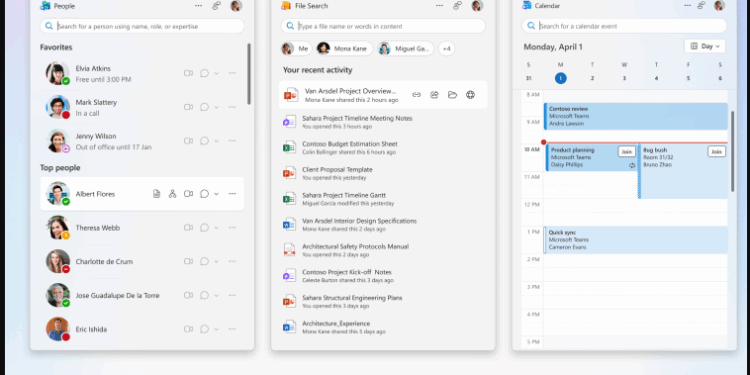Open Sahara Project Timeline Gantt
Screen dimensions: 750x375
[383, 199]
